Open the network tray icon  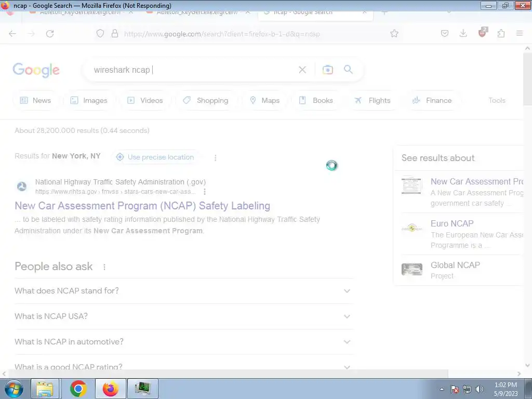coord(467,389)
